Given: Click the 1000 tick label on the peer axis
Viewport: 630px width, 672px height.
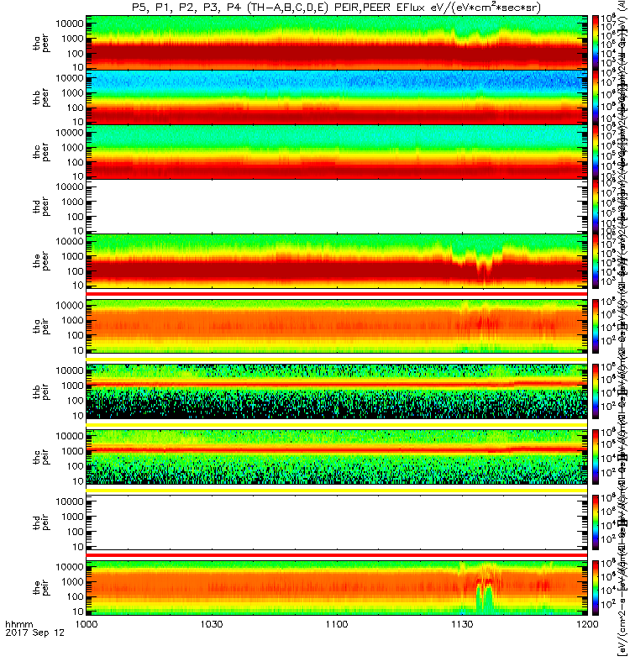Looking at the screenshot, I should 72,256.
